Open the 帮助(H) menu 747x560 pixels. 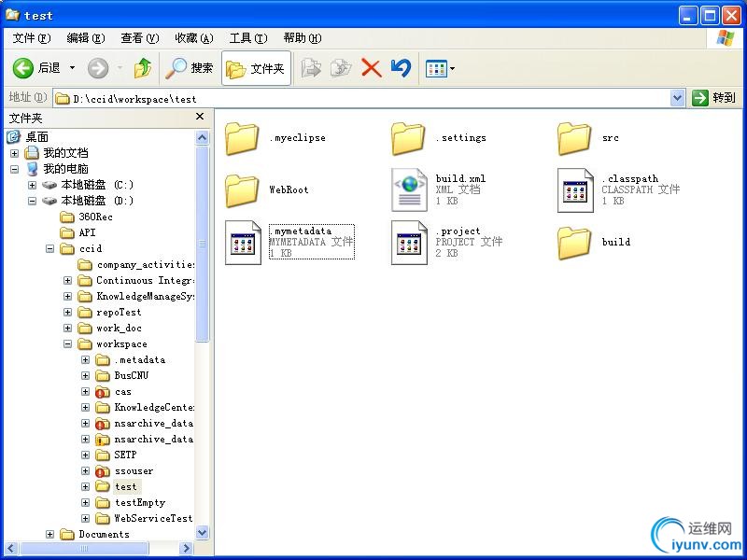[303, 38]
